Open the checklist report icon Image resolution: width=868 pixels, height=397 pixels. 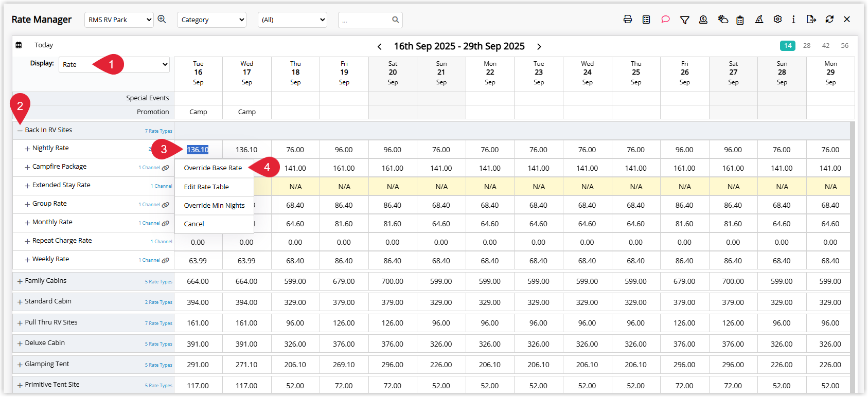(646, 20)
